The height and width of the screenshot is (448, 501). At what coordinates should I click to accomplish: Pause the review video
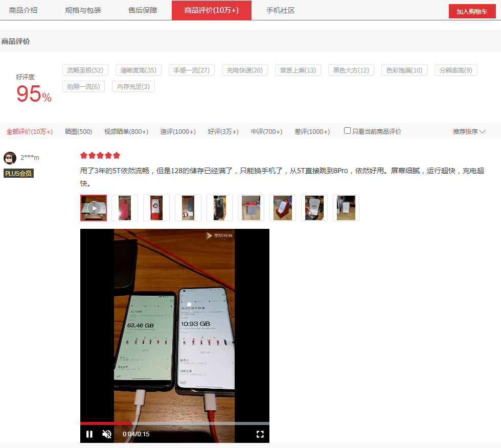89,434
